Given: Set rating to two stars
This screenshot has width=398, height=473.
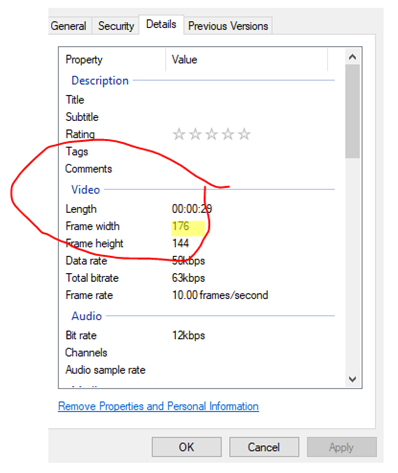Looking at the screenshot, I should click(x=195, y=134).
